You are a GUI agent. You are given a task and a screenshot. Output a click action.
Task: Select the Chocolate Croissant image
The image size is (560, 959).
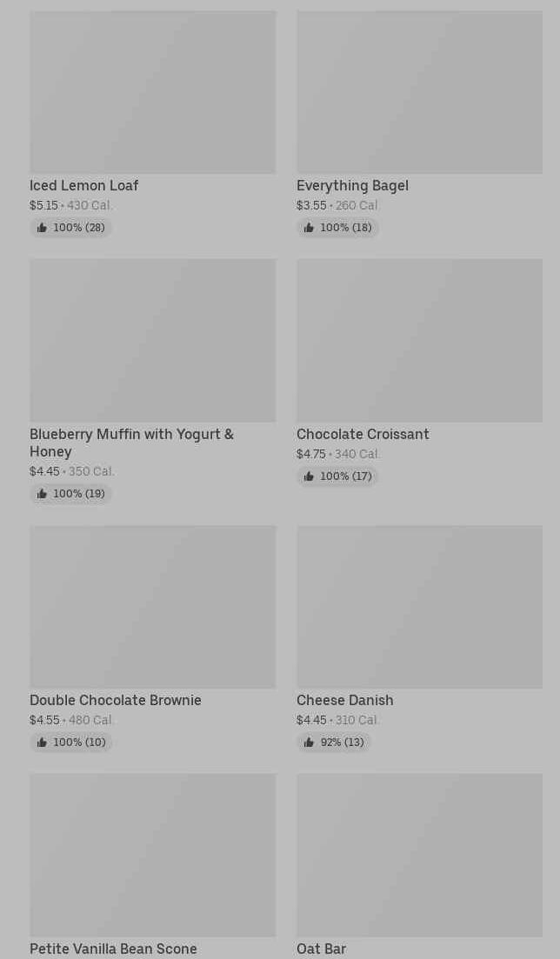coord(419,340)
